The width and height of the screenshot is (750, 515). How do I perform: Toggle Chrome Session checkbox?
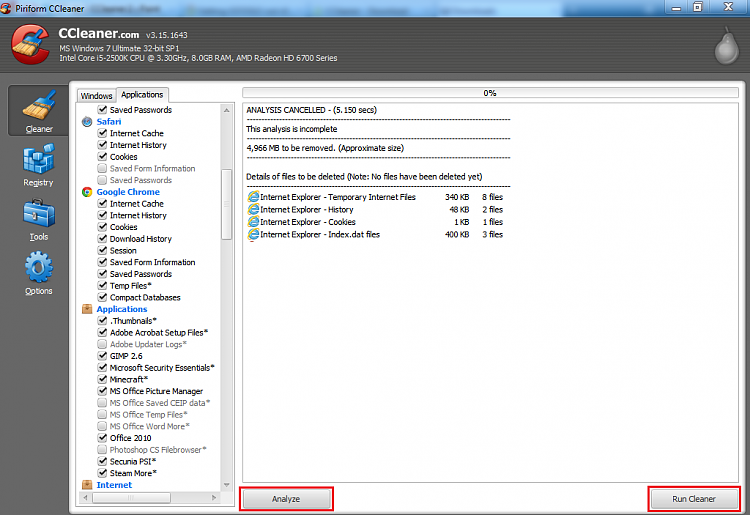pyautogui.click(x=102, y=250)
